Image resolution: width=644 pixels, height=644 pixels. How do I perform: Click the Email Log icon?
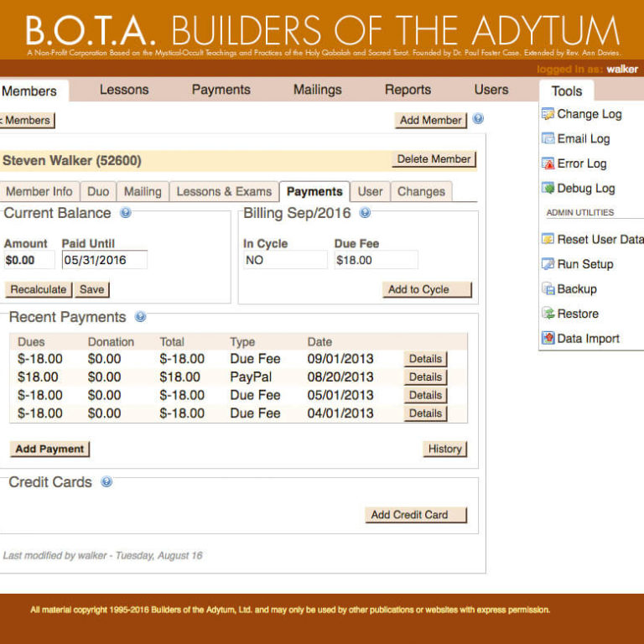(548, 138)
